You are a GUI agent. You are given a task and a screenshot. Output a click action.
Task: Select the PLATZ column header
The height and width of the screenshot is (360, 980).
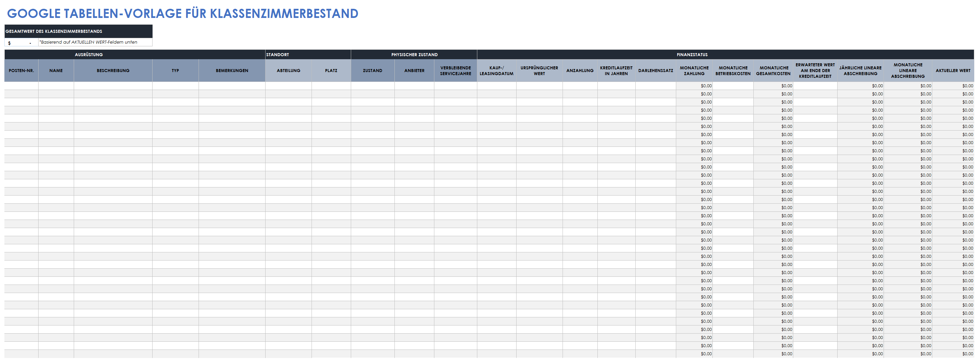pyautogui.click(x=332, y=70)
